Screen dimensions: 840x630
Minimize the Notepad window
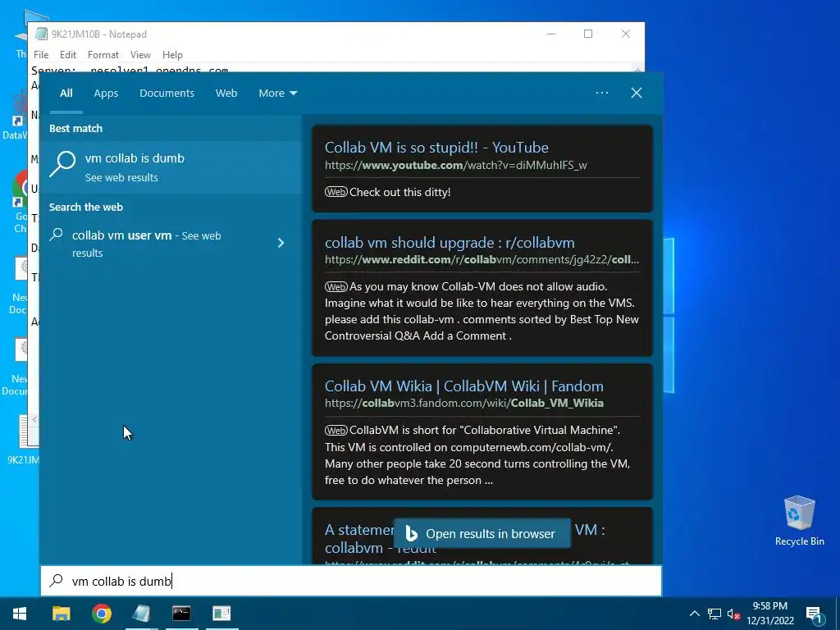[x=551, y=34]
